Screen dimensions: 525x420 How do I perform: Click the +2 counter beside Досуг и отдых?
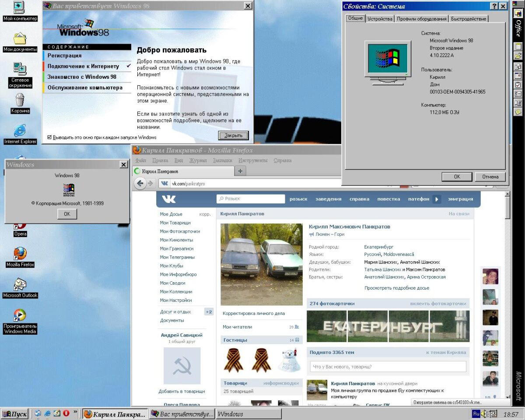pyautogui.click(x=209, y=312)
